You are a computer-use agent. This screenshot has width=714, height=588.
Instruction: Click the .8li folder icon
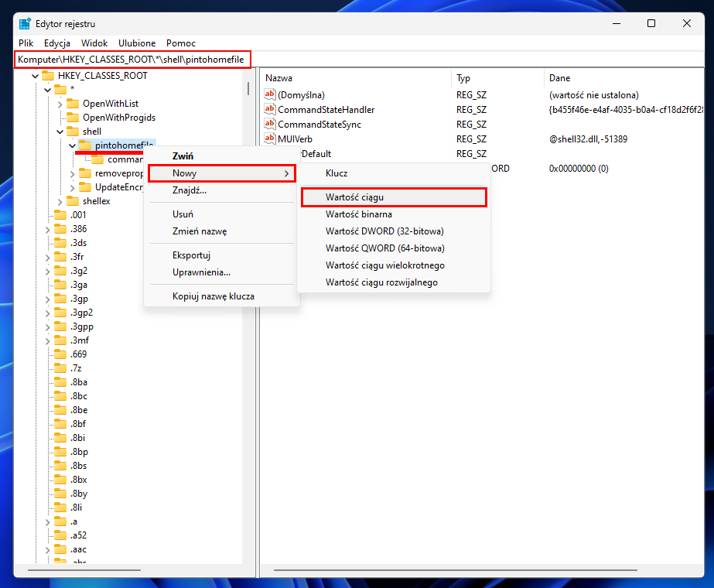point(60,508)
